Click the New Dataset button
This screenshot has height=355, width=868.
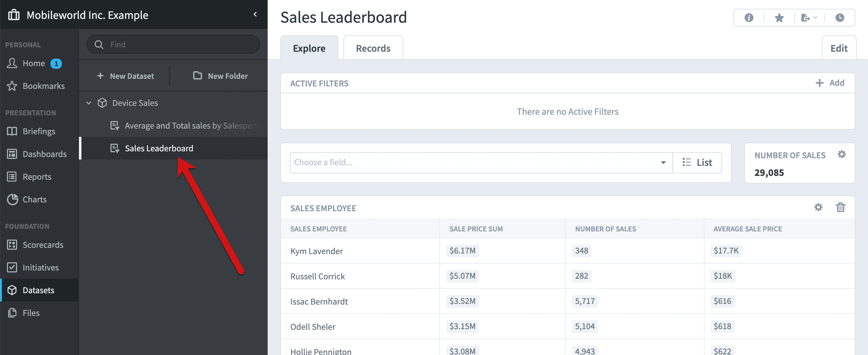[x=125, y=76]
